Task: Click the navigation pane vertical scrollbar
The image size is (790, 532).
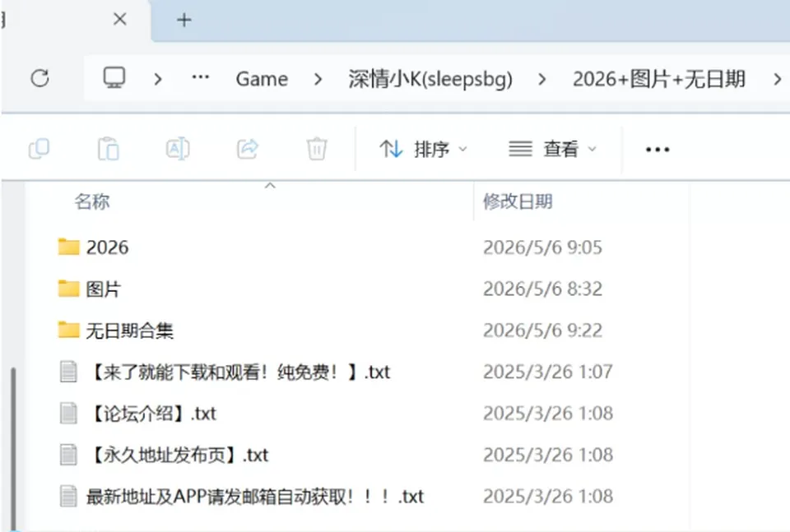Action: click(x=14, y=448)
